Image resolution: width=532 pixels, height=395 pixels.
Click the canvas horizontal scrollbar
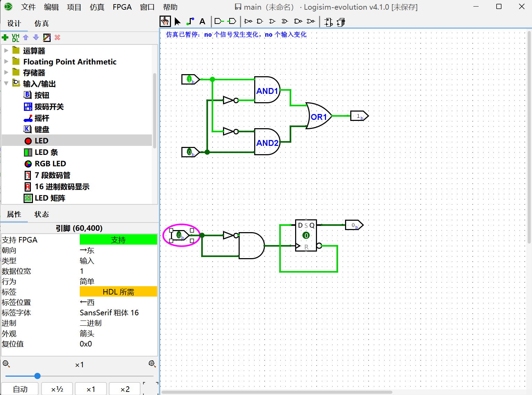277,392
